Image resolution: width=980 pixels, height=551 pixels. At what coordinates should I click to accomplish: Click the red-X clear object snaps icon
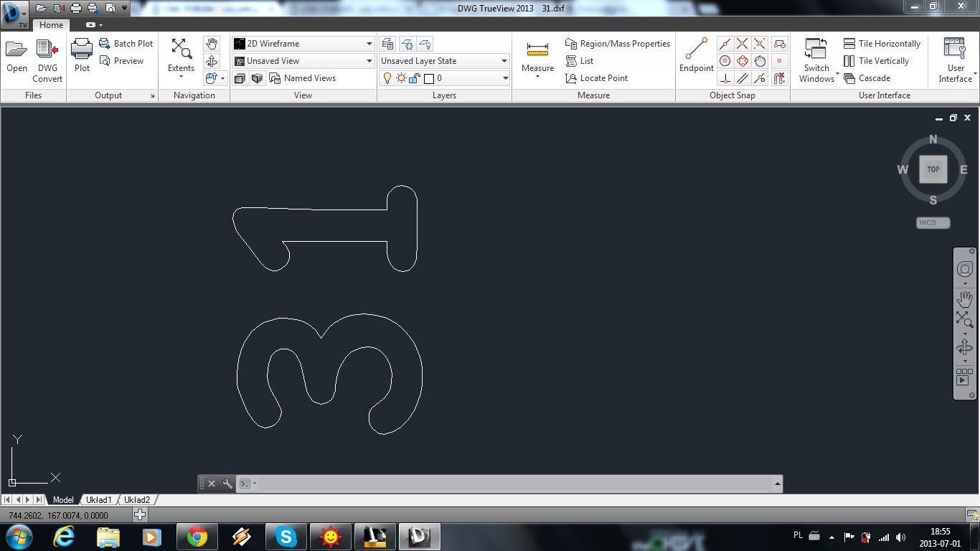[x=780, y=78]
